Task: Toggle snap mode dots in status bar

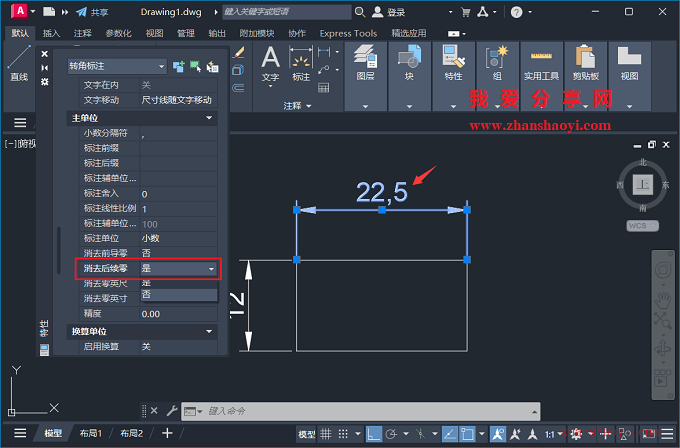Action: [x=343, y=434]
